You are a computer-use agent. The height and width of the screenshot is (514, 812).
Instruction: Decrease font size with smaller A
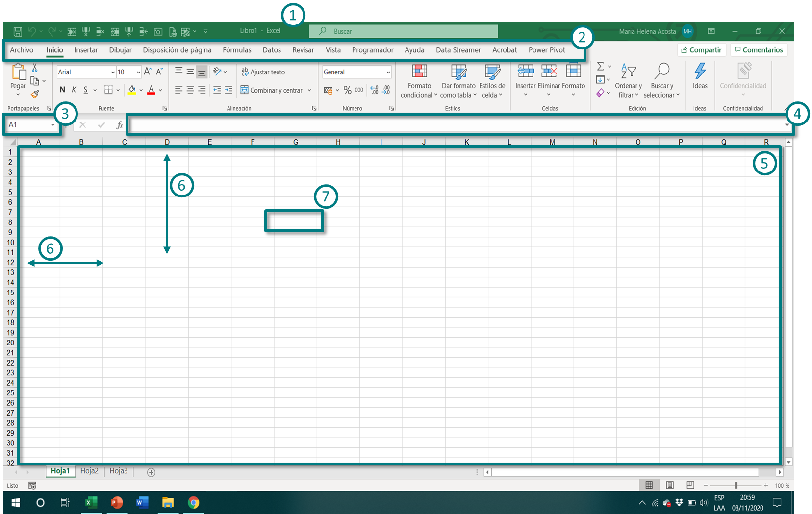(159, 72)
